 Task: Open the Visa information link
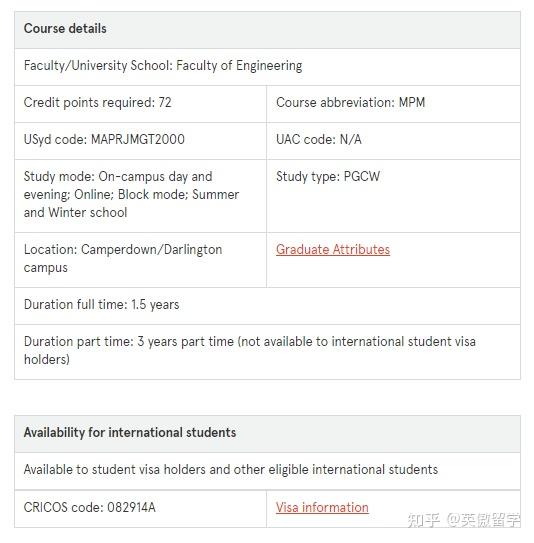(x=322, y=507)
